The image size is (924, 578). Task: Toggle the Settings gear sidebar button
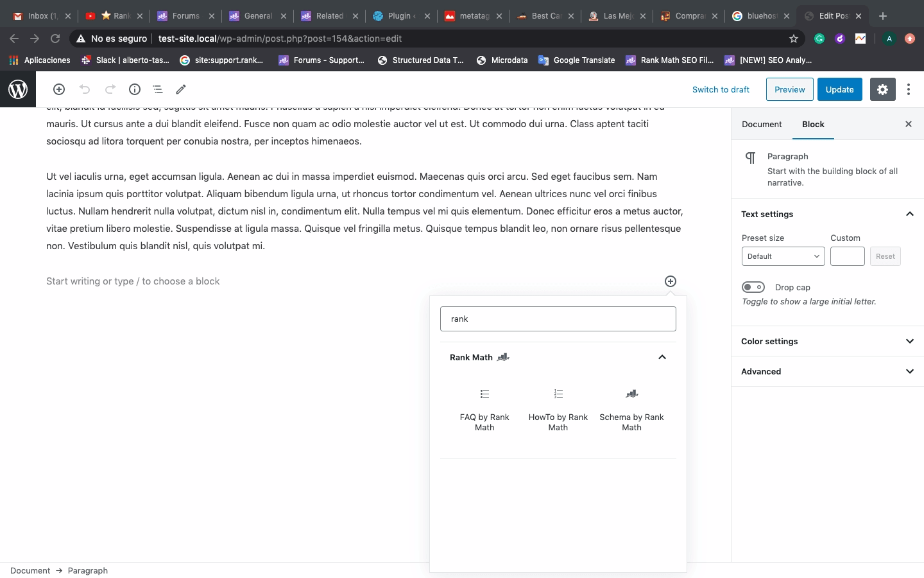pos(882,89)
